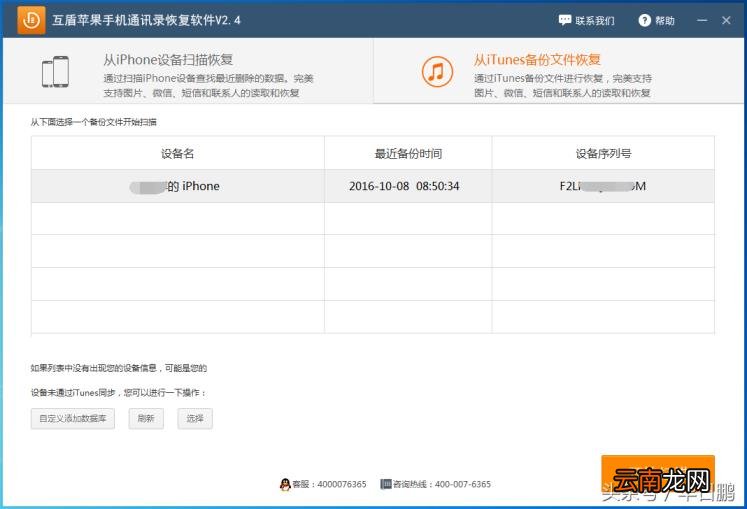Open the 帮助 question mark icon
The height and width of the screenshot is (509, 747).
tap(645, 20)
